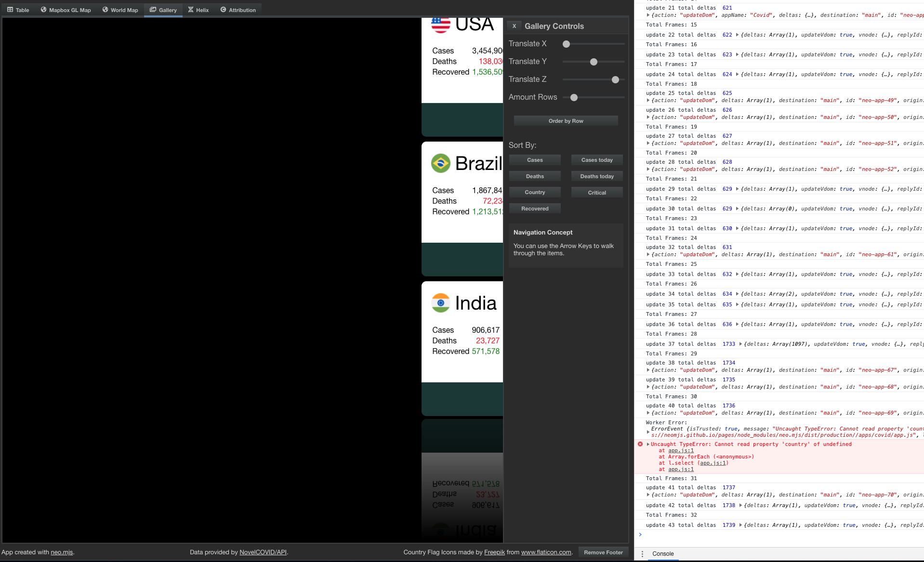
Task: Click the Gallery images icon
Action: [x=153, y=10]
